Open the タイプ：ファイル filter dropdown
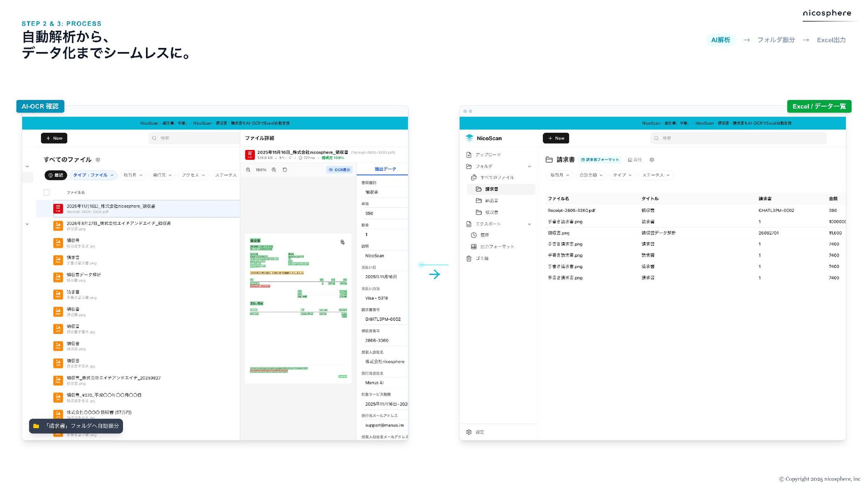 (x=93, y=175)
